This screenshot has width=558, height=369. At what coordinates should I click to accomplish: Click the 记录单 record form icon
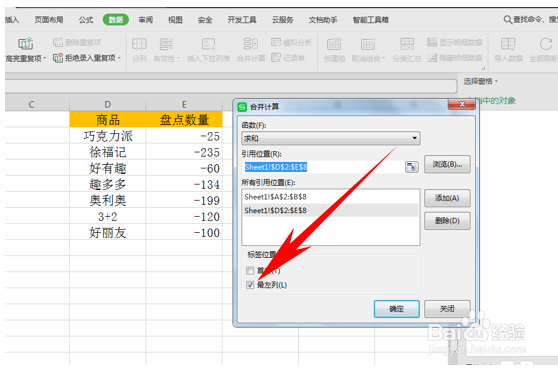click(276, 57)
